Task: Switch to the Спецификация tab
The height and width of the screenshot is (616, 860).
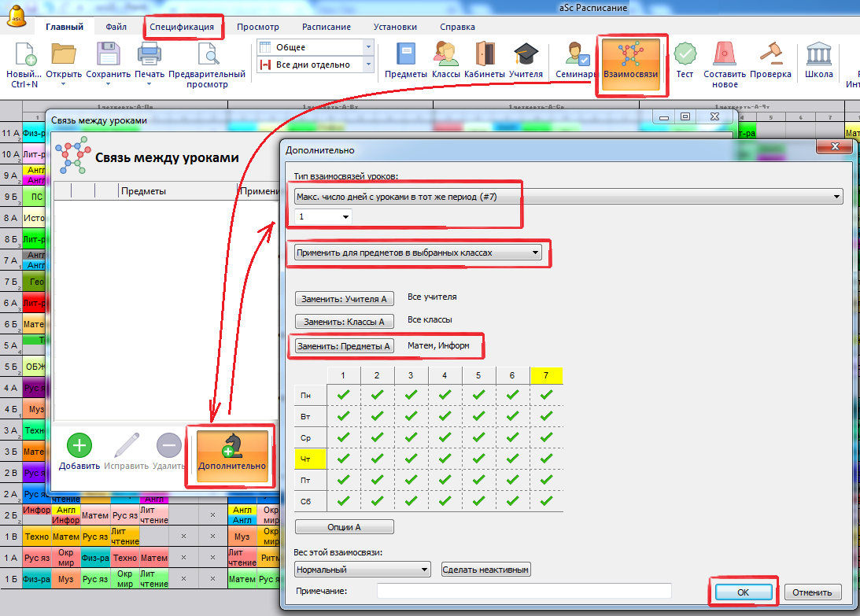Action: tap(183, 27)
